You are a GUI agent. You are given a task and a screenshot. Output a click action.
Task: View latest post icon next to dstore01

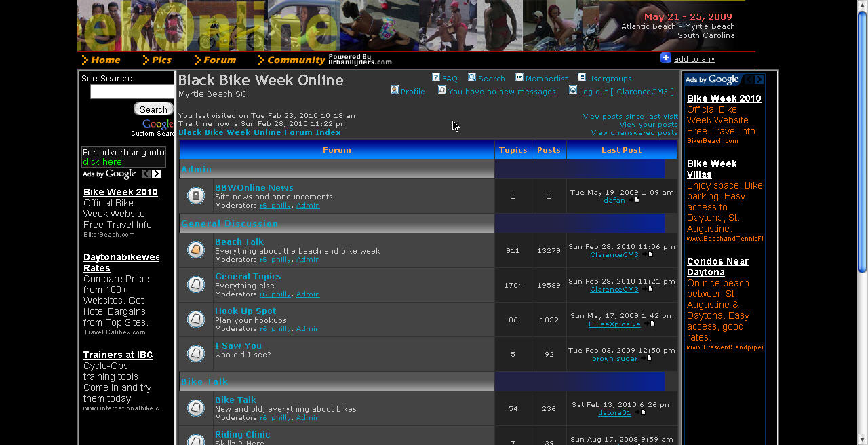tap(639, 413)
